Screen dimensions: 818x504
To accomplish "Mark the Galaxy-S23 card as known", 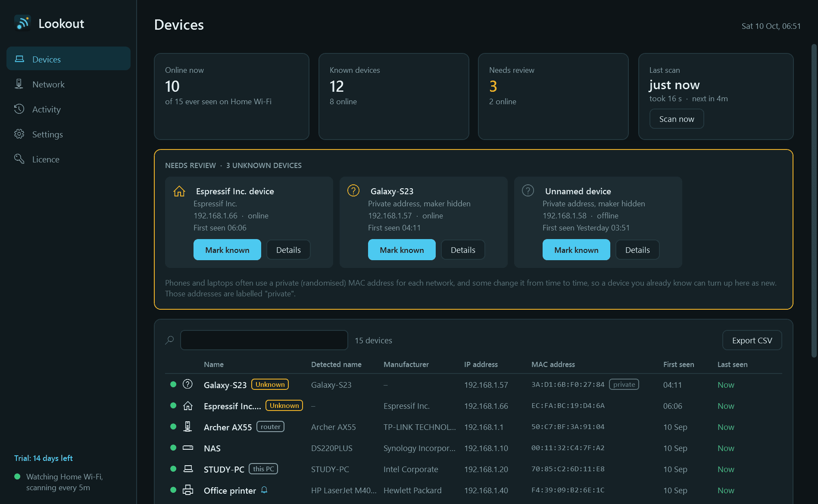I will pyautogui.click(x=402, y=250).
